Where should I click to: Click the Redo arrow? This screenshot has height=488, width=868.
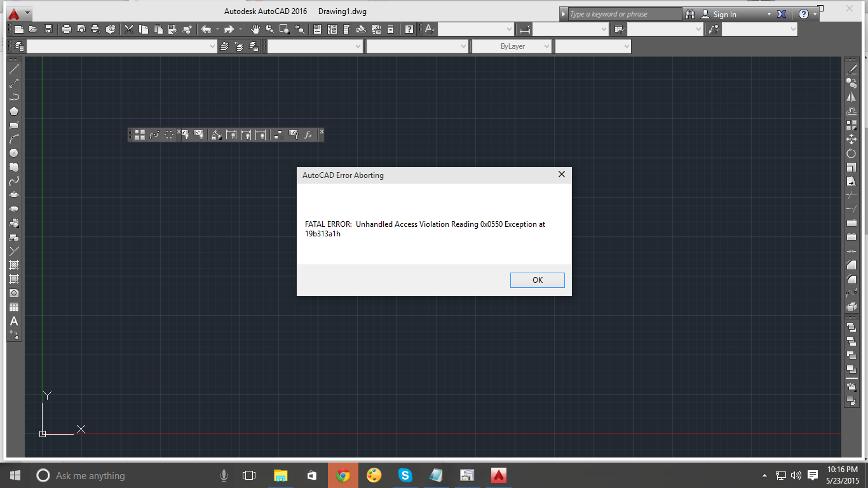point(229,29)
